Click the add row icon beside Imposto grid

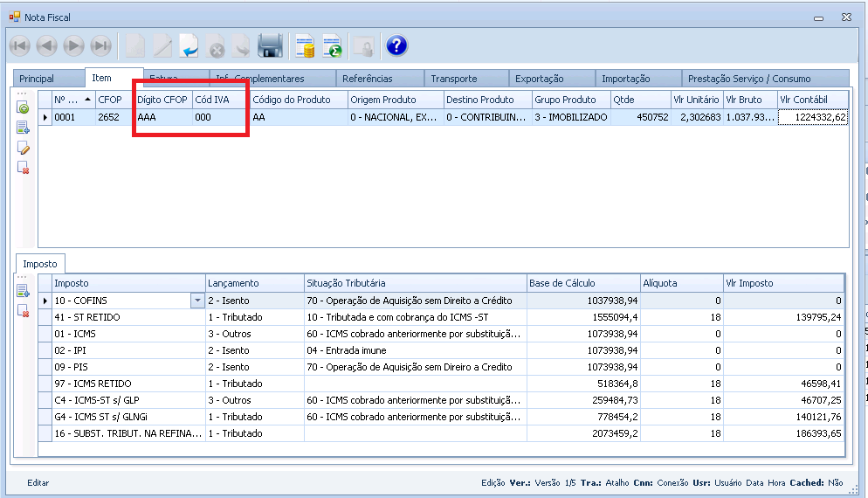click(x=24, y=291)
